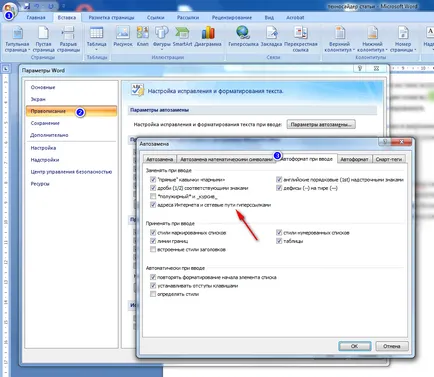This screenshot has width=434, height=377.
Task: Uncheck адреса Интернета и сетевые пути гиперссылками
Action: [x=153, y=205]
